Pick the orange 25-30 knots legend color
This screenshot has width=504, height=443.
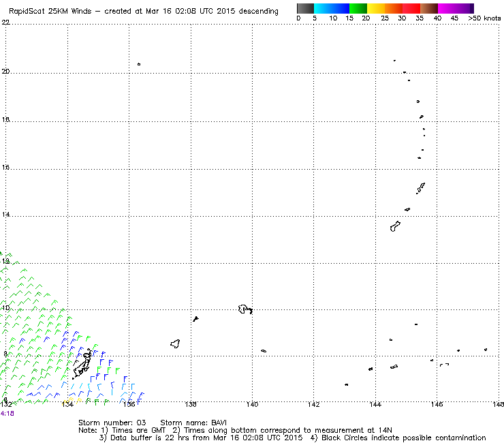[x=394, y=8]
